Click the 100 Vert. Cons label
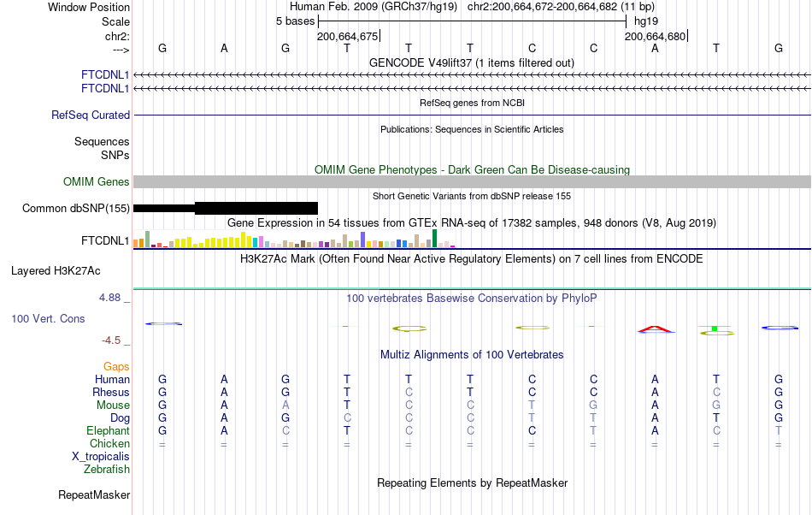This screenshot has height=515, width=812. click(x=48, y=318)
